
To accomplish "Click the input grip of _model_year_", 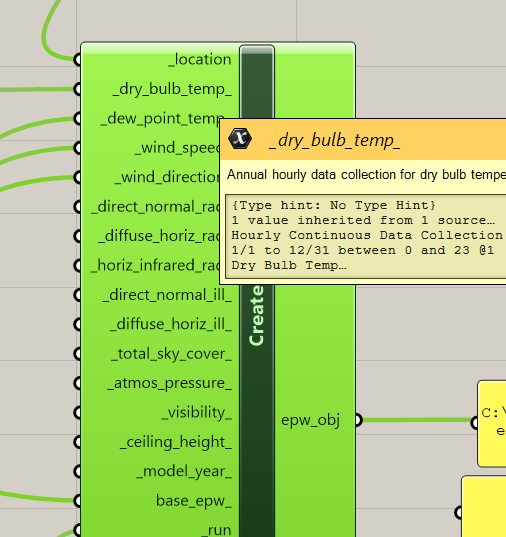I will (x=78, y=471).
